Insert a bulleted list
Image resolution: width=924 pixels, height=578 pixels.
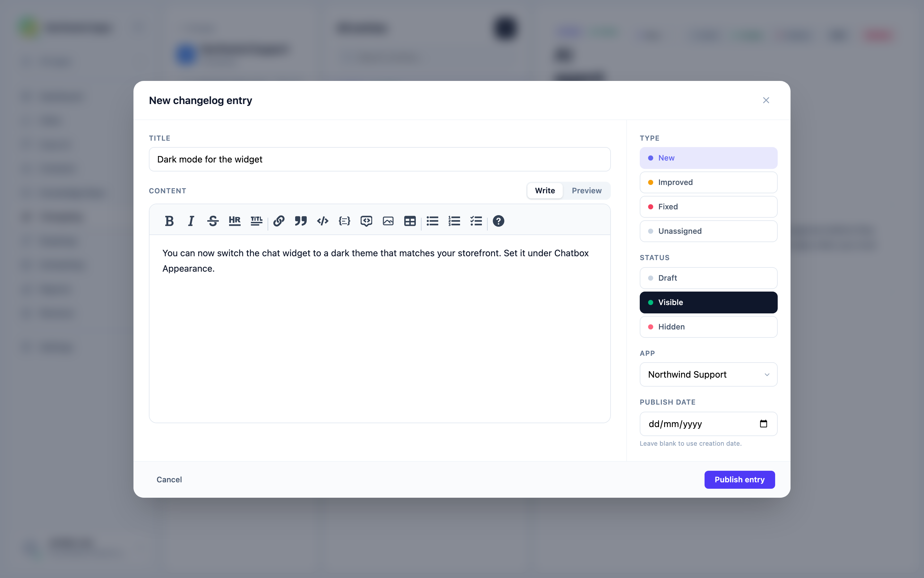pyautogui.click(x=432, y=221)
